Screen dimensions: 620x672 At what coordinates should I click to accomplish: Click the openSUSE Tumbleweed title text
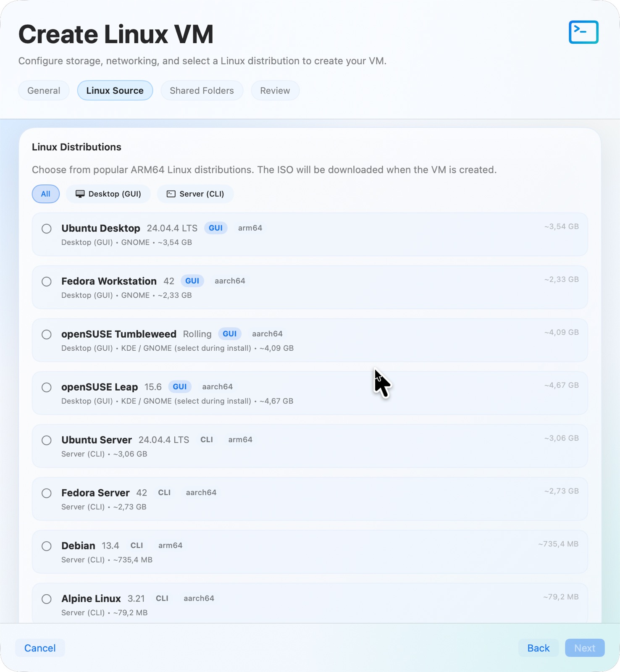coord(119,334)
